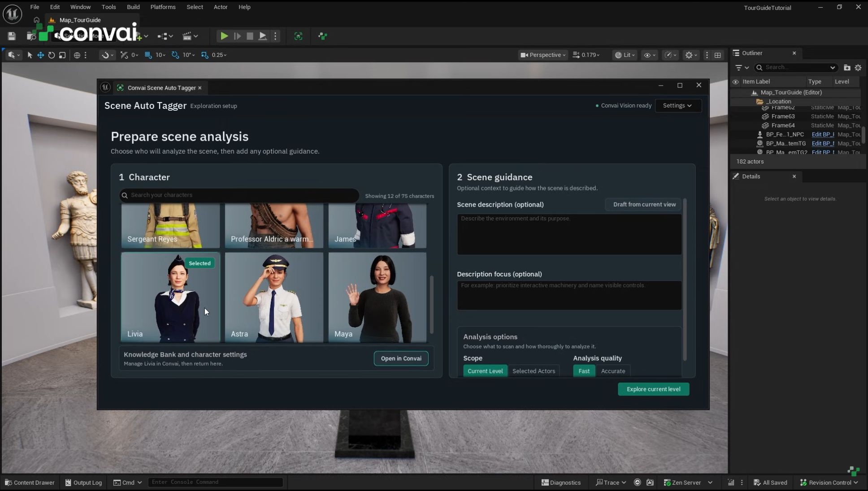Click the world coordinate system globe icon
The width and height of the screenshot is (868, 491).
coord(77,55)
